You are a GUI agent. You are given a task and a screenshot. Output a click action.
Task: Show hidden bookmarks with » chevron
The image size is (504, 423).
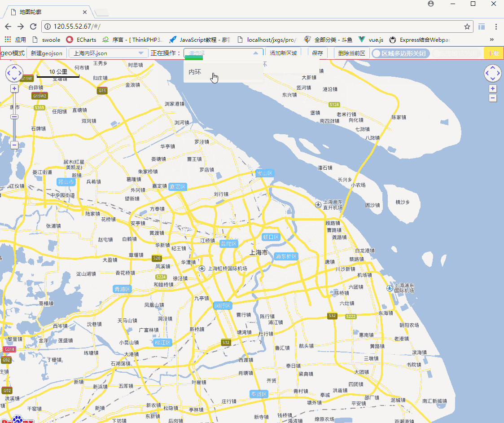(x=491, y=40)
